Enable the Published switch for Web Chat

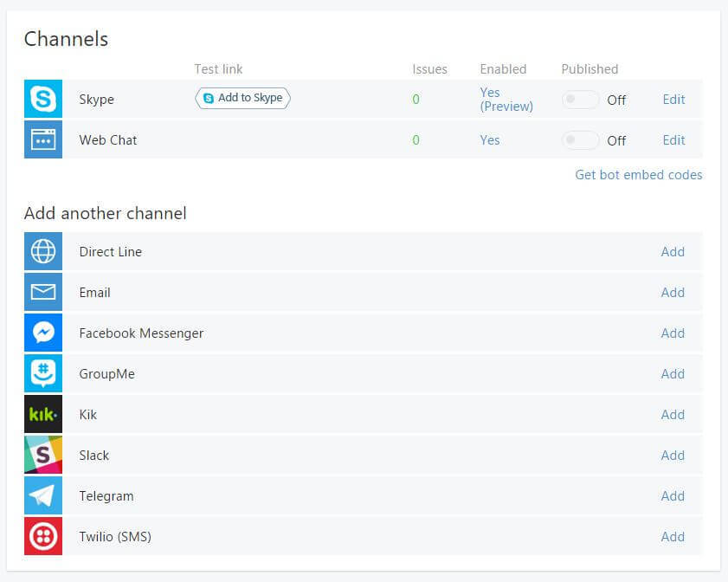click(580, 139)
